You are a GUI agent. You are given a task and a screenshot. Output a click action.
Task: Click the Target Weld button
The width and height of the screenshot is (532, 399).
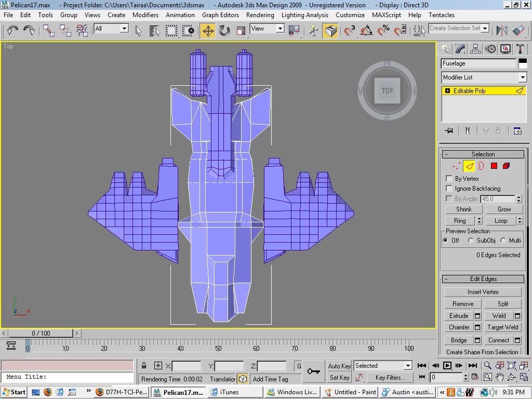(x=502, y=327)
